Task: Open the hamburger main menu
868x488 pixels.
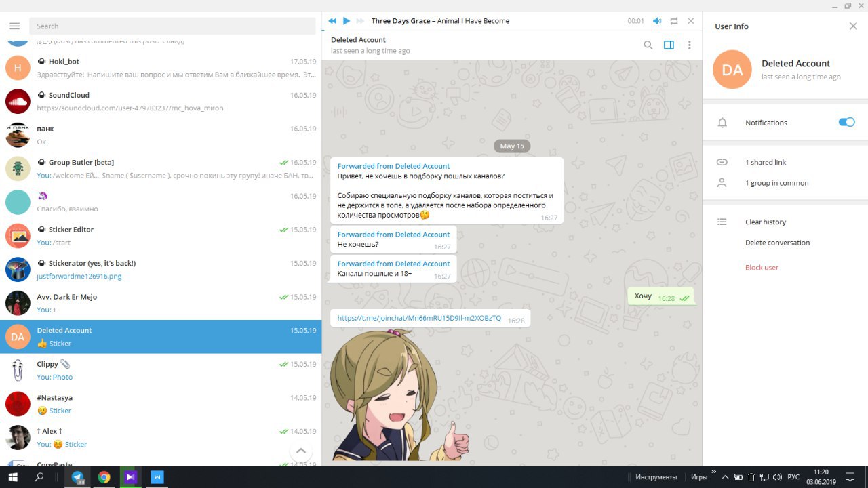Action: 15,26
